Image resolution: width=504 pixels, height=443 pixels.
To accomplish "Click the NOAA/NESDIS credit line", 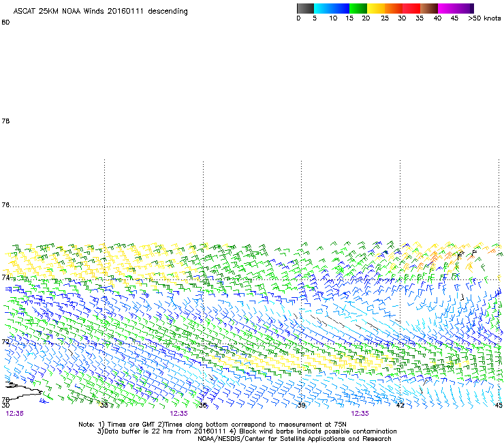I will click(x=294, y=439).
